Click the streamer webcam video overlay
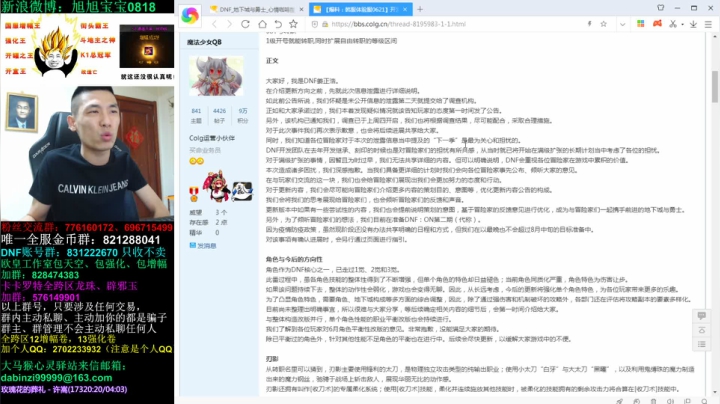The height and width of the screenshot is (404, 720). [x=87, y=152]
